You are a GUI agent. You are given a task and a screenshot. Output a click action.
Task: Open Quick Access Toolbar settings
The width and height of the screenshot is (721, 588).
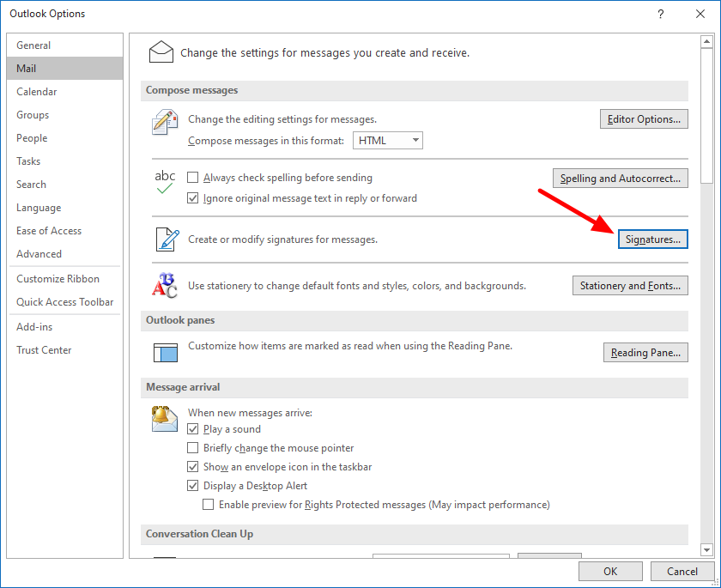[x=65, y=301]
